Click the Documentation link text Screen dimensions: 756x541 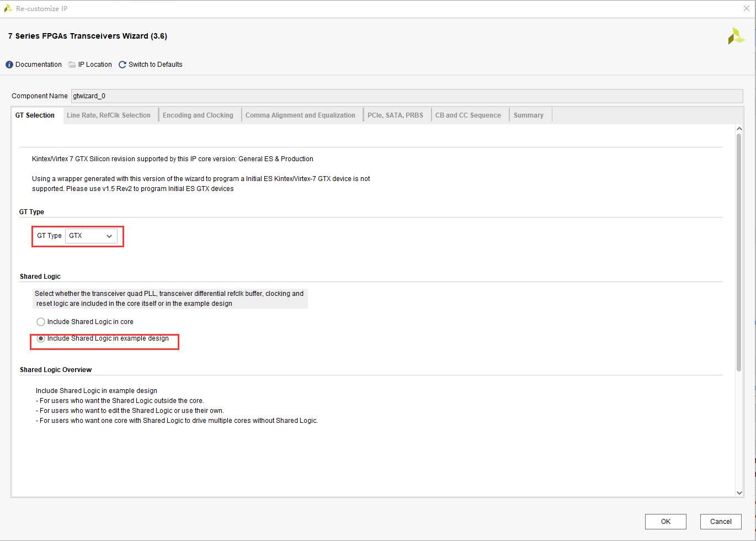[x=39, y=65]
